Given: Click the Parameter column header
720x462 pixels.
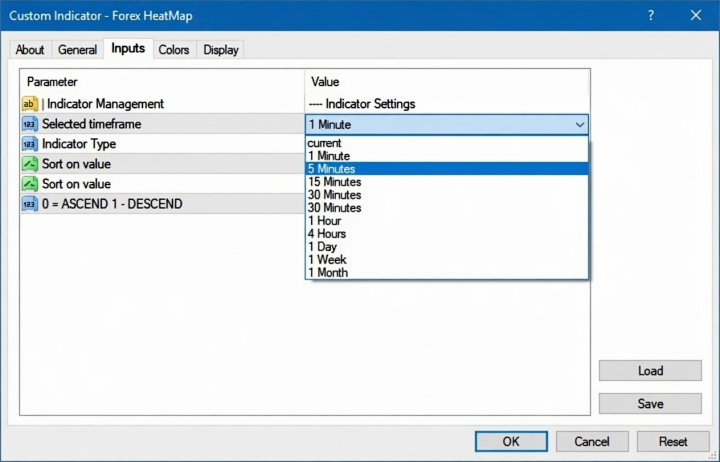Looking at the screenshot, I should tap(163, 82).
